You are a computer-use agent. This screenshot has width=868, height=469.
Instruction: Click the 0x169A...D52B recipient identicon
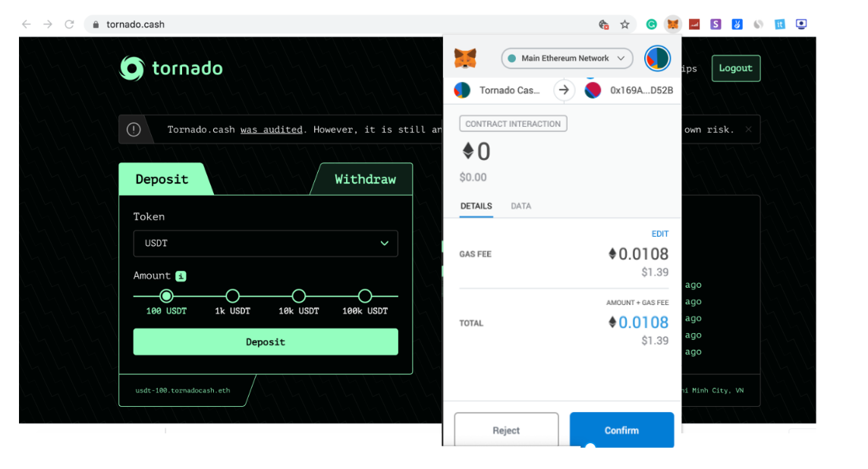[x=593, y=90]
